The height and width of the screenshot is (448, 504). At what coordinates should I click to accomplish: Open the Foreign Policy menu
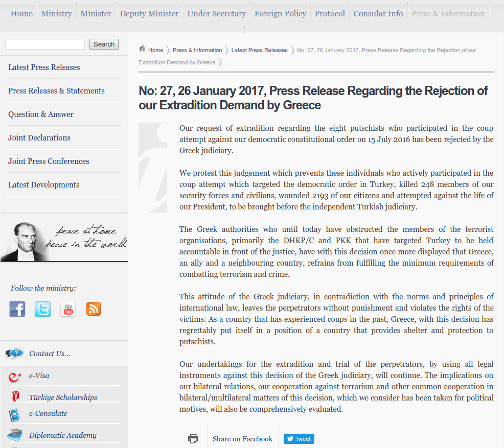pos(280,14)
